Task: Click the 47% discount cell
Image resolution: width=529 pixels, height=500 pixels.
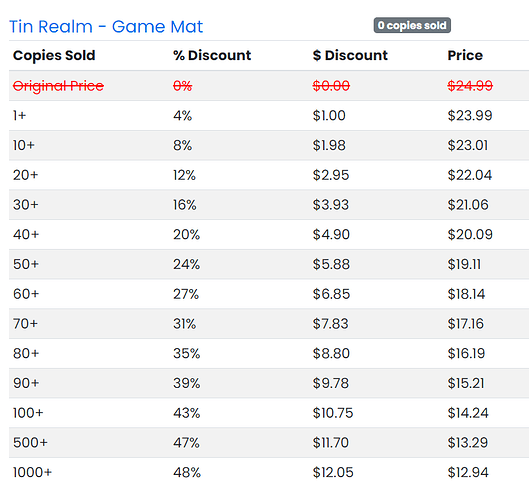Action: pyautogui.click(x=186, y=442)
